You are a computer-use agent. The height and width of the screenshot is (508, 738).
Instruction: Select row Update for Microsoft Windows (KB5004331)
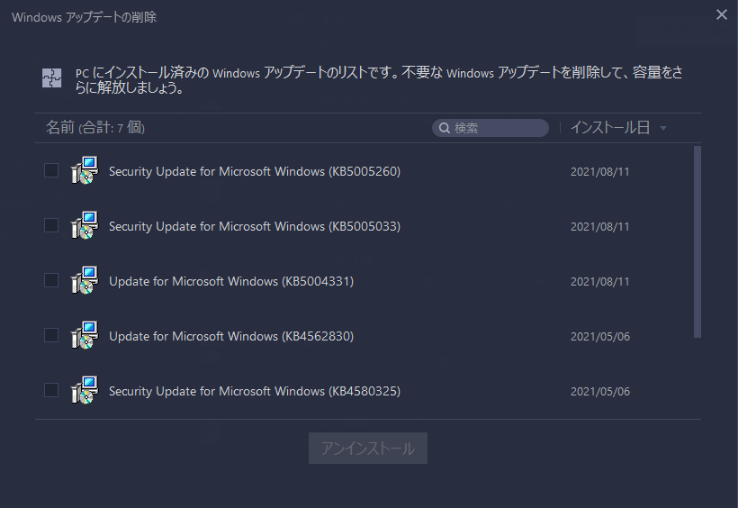click(x=364, y=281)
